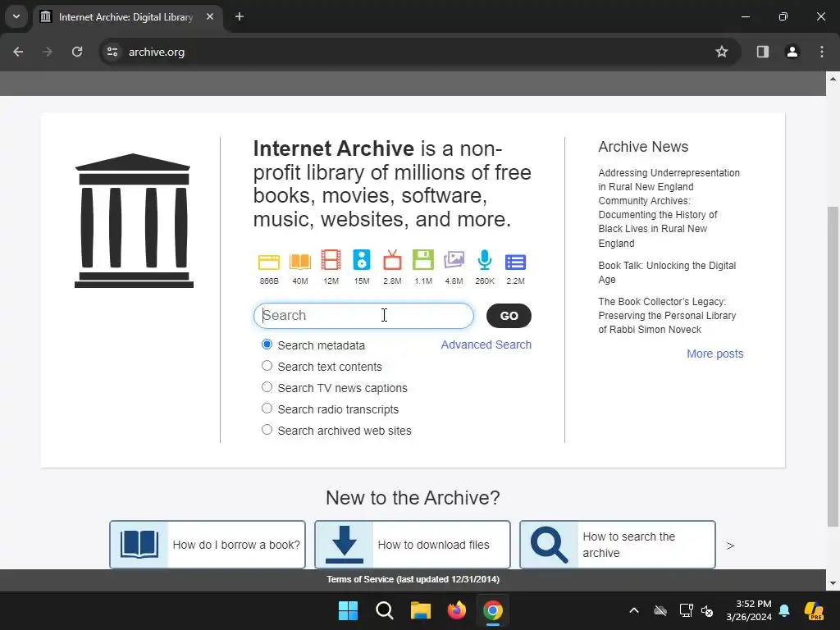
Task: Select Search TV news captions option
Action: coord(267,387)
